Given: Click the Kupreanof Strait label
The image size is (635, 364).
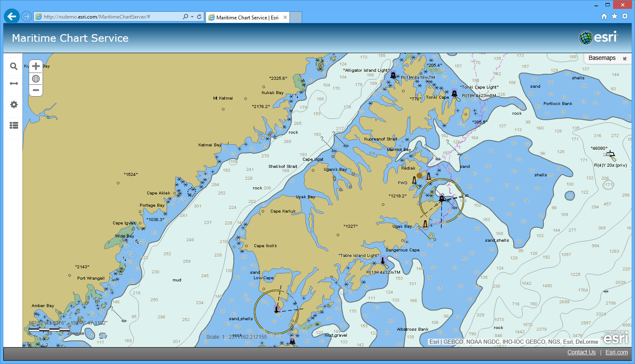Looking at the screenshot, I should [381, 139].
